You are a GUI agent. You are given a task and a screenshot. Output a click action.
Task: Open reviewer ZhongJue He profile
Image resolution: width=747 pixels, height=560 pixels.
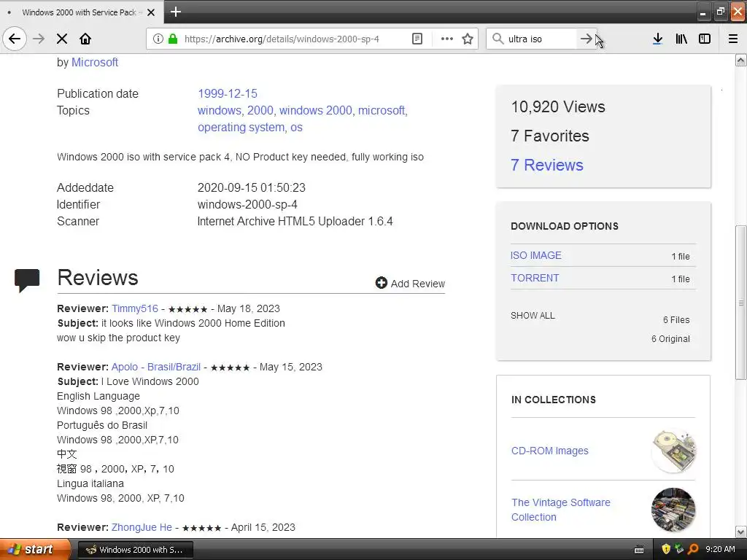pos(142,528)
